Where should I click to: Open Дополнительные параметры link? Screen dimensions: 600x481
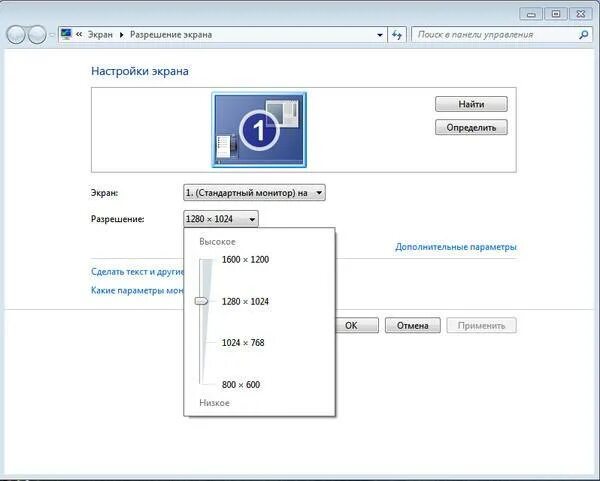(x=456, y=247)
